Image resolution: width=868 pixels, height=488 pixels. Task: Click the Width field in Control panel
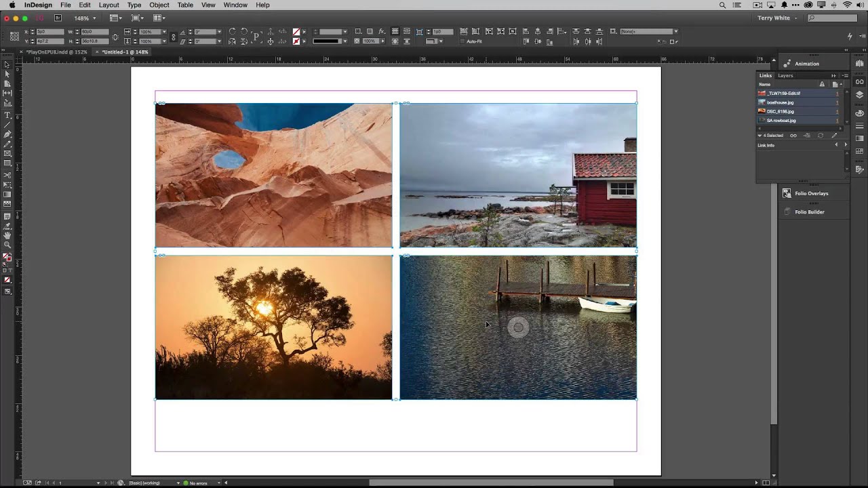pyautogui.click(x=95, y=32)
